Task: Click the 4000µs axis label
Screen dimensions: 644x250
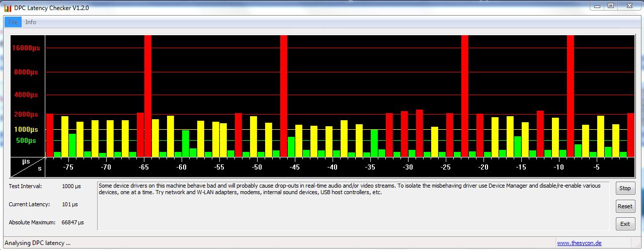Action: pos(26,95)
